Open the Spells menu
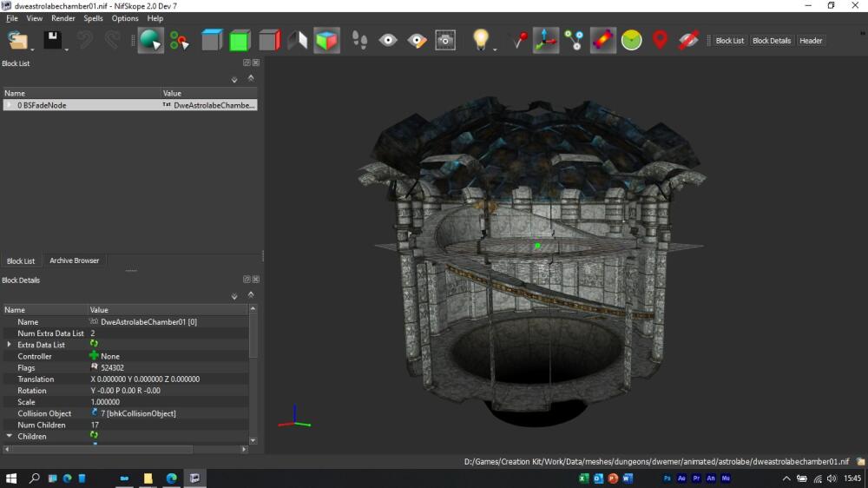The width and height of the screenshot is (868, 488). 93,18
